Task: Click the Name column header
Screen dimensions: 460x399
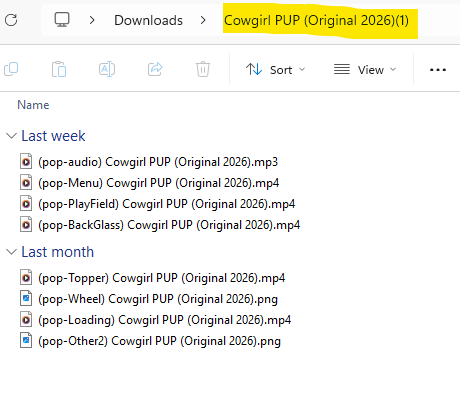Action: (33, 105)
